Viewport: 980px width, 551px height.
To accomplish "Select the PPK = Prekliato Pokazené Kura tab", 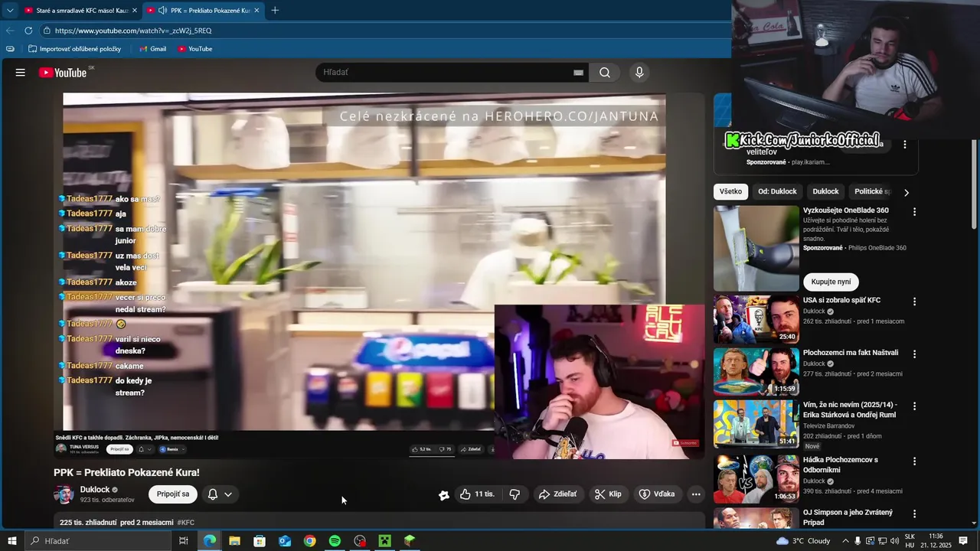I will 203,10.
